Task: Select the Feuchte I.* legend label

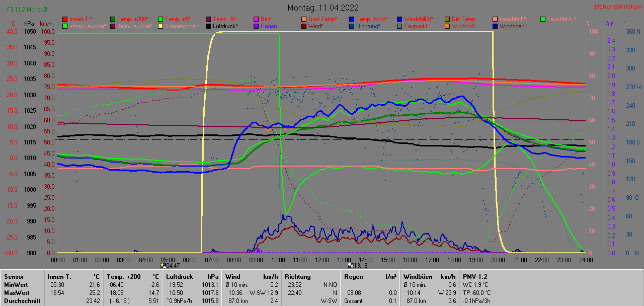Action: click(513, 19)
